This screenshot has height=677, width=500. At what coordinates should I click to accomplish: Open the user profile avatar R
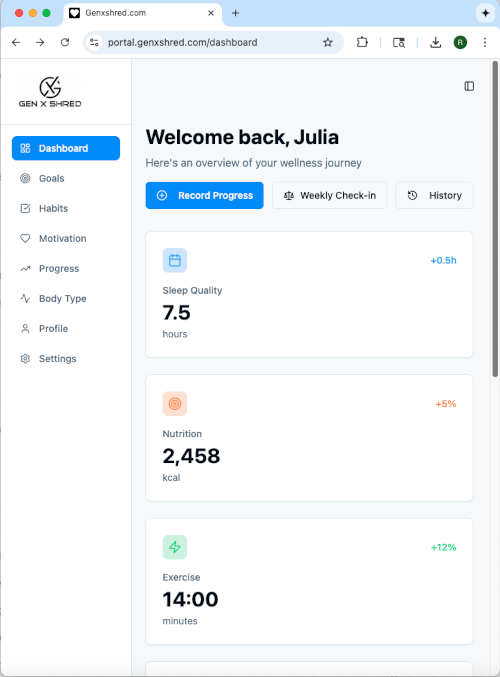pyautogui.click(x=460, y=42)
